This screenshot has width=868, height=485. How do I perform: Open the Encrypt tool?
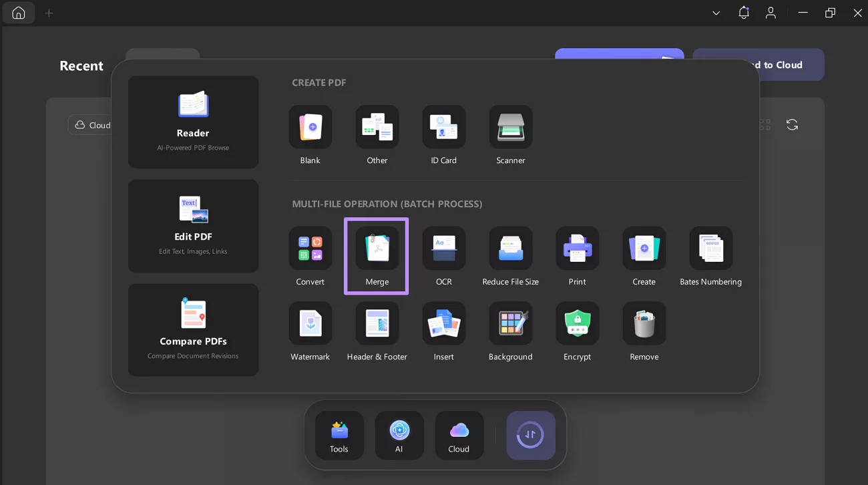click(x=577, y=324)
